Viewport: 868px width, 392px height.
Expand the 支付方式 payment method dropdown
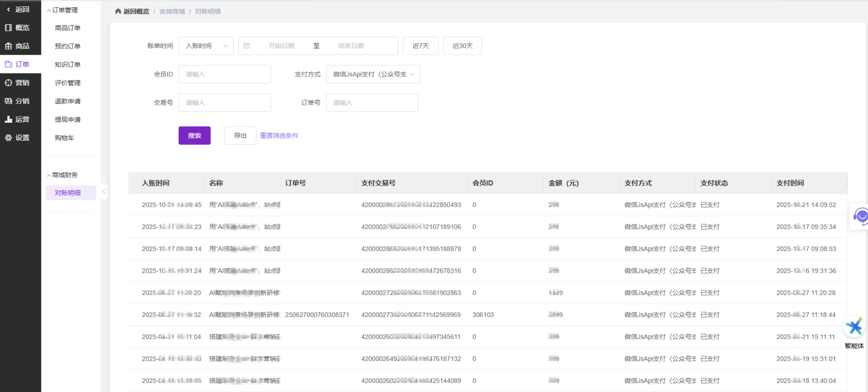click(373, 74)
